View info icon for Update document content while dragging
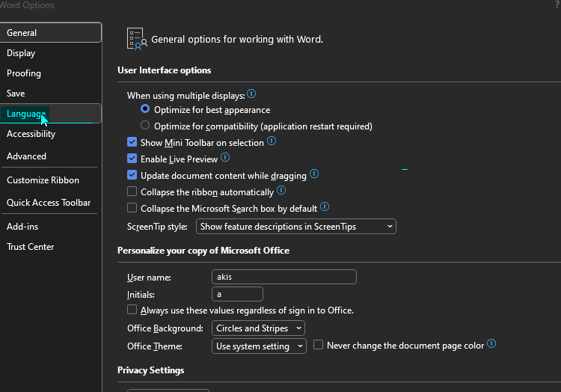The image size is (561, 392). 314,174
